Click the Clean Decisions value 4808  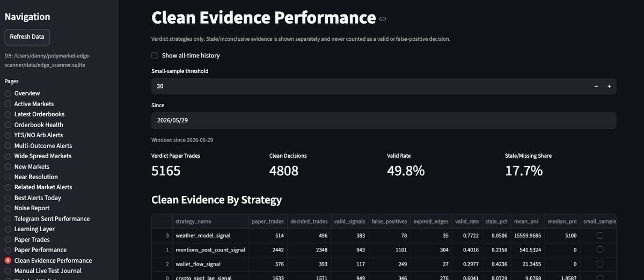point(284,171)
